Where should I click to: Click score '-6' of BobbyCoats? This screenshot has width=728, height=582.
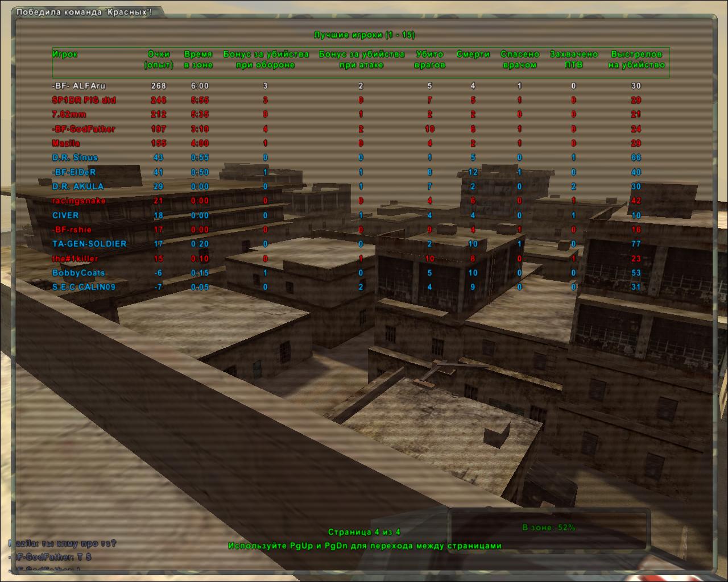(x=159, y=273)
